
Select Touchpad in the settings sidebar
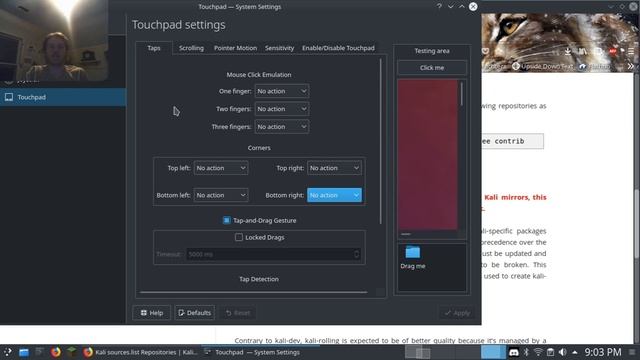pyautogui.click(x=63, y=97)
